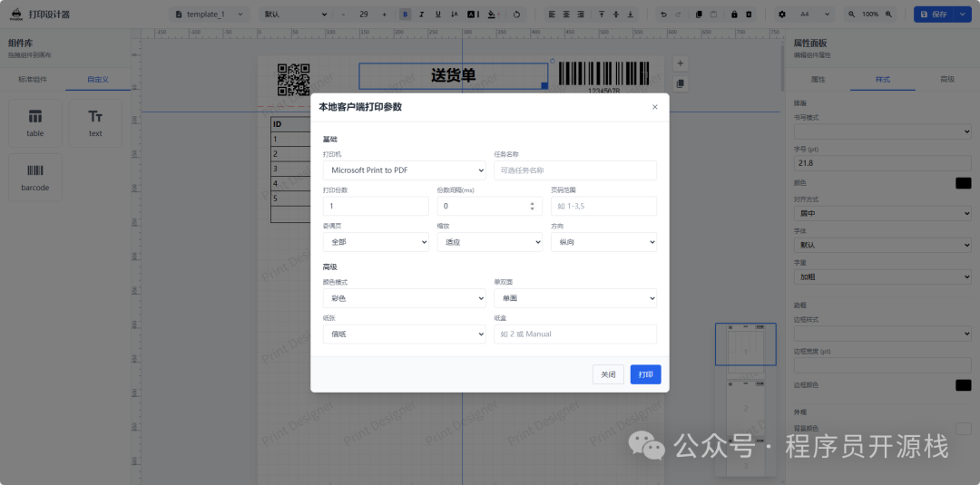The width and height of the screenshot is (980, 485).
Task: Open the scaling dropdown 适应
Action: pos(490,241)
